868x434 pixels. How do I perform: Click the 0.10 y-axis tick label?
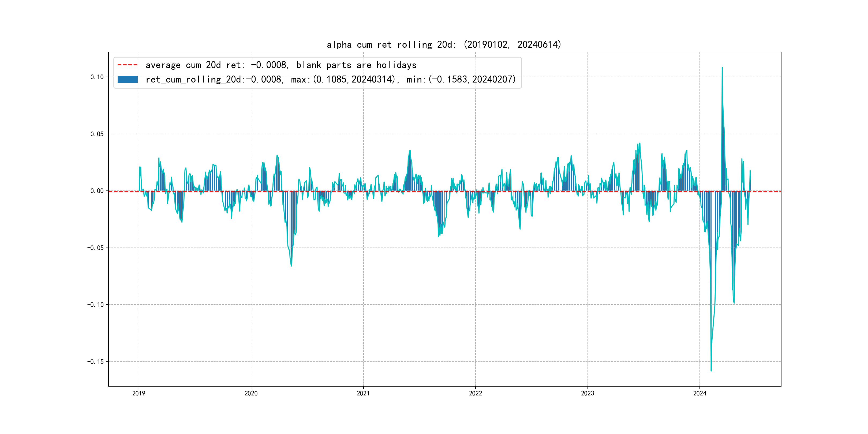tap(97, 77)
